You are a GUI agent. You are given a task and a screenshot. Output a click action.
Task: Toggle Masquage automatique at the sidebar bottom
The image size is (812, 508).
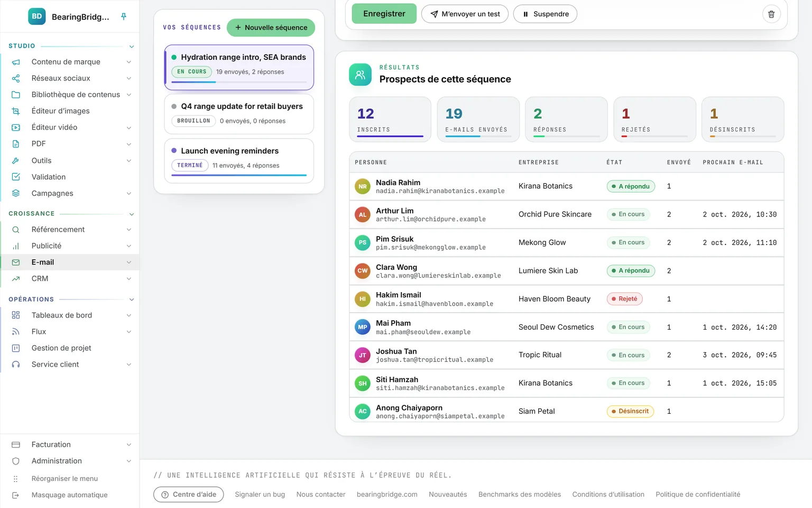(x=70, y=495)
